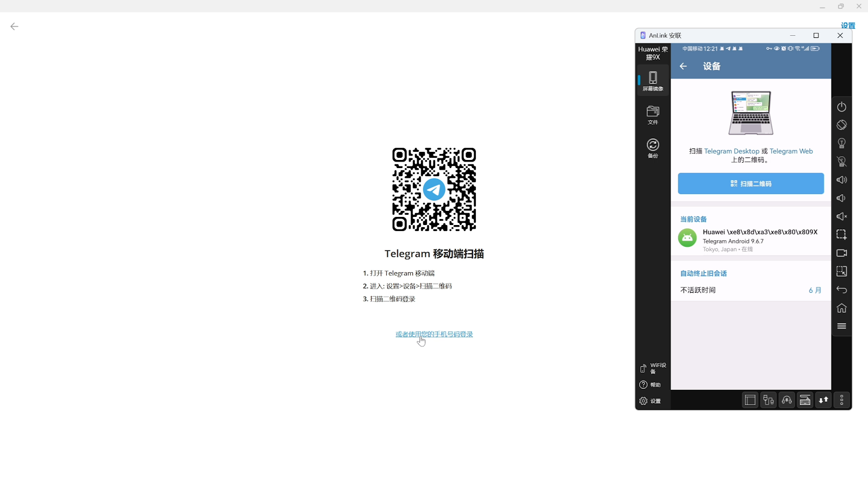Click the AnLink fullscreen expand icon
This screenshot has width=868, height=488.
coord(841,271)
